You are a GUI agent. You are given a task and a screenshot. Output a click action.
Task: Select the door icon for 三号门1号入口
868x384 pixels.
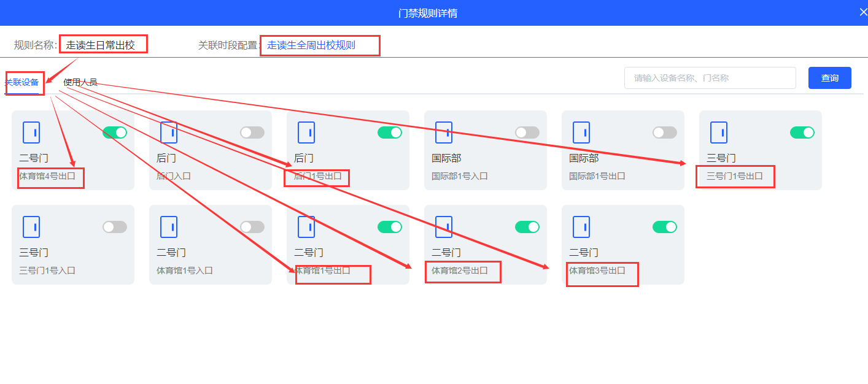click(31, 227)
